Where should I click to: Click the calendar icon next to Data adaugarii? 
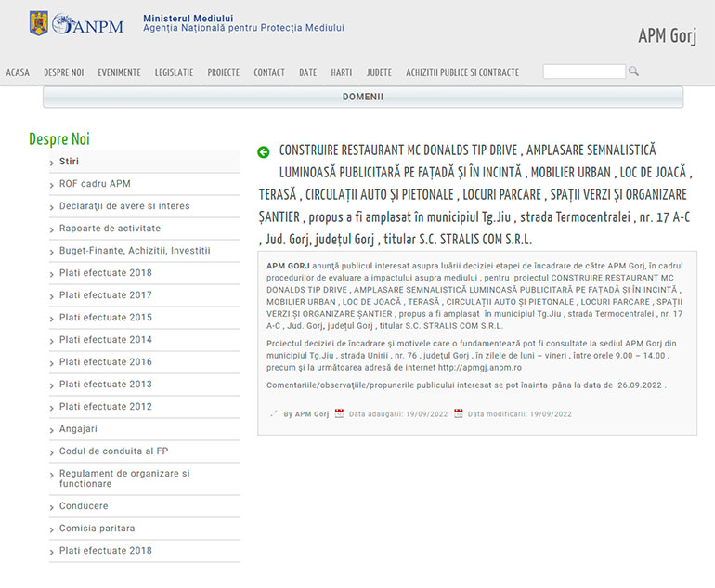coord(339,413)
